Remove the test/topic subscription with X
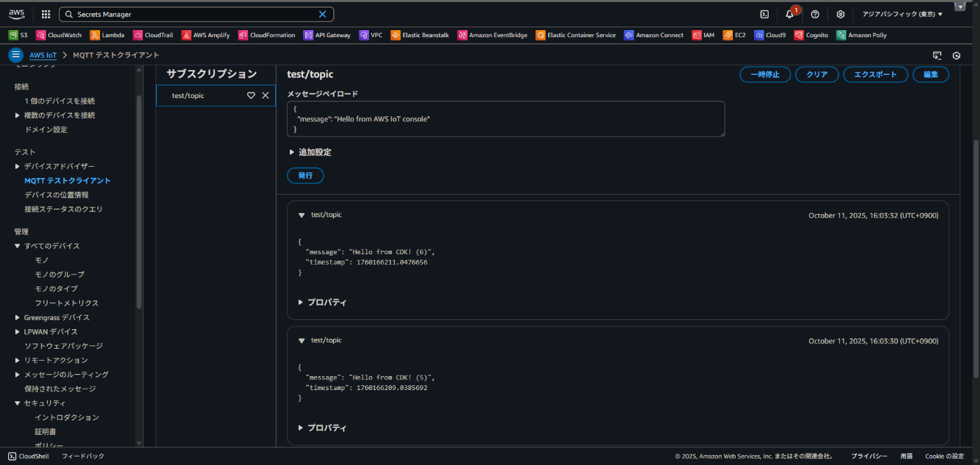This screenshot has height=465, width=980. tap(265, 96)
